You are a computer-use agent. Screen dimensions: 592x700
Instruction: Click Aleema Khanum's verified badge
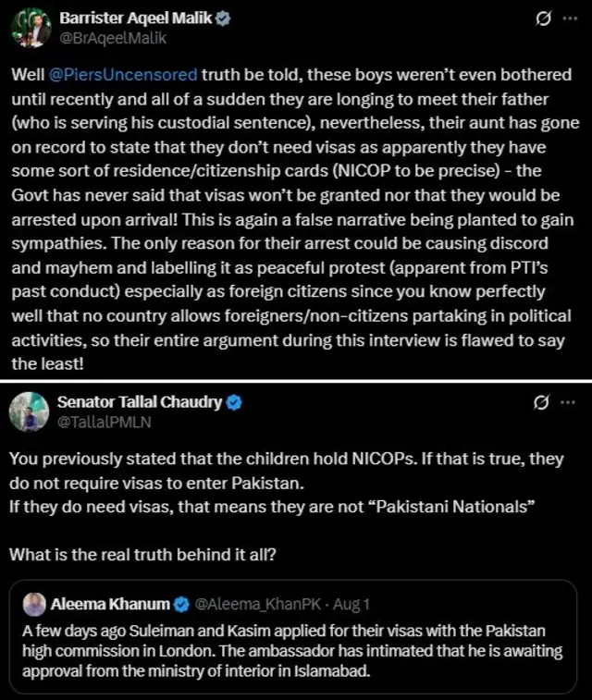pos(179,604)
